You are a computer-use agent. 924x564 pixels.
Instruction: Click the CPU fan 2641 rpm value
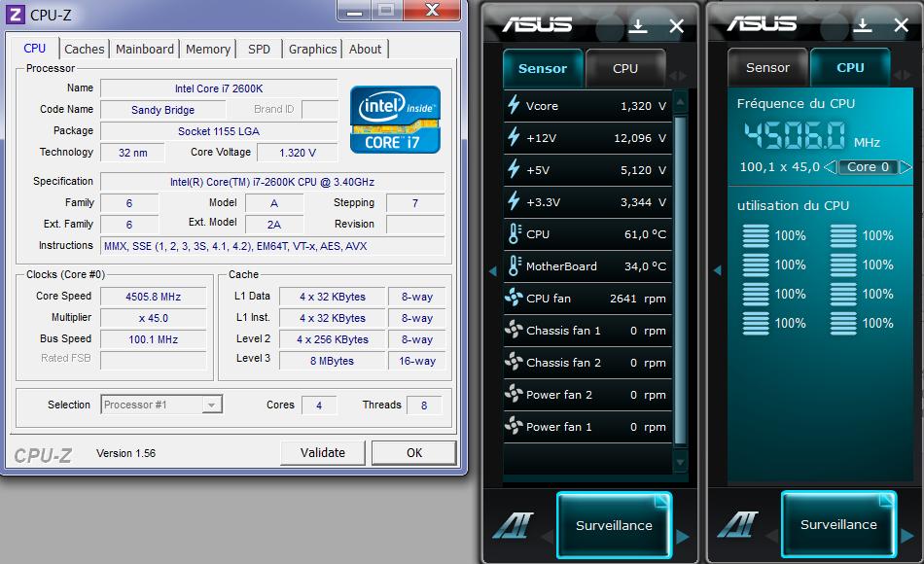pyautogui.click(x=638, y=299)
